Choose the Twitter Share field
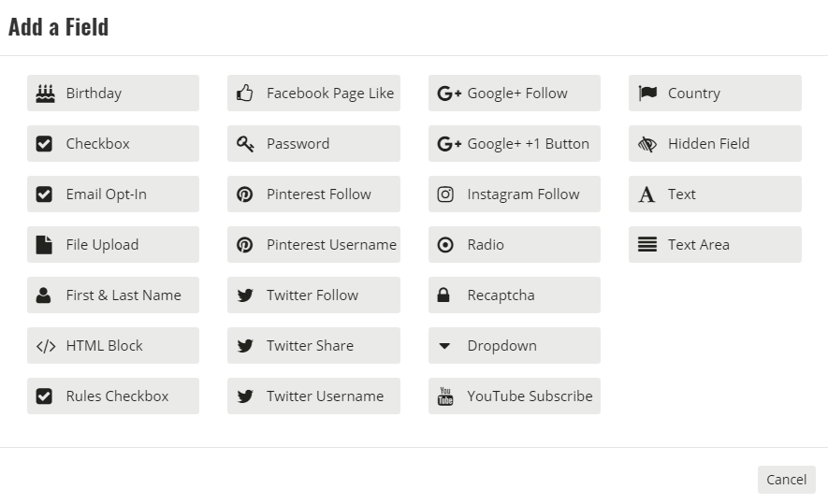Image resolution: width=828 pixels, height=504 pixels. coord(313,346)
